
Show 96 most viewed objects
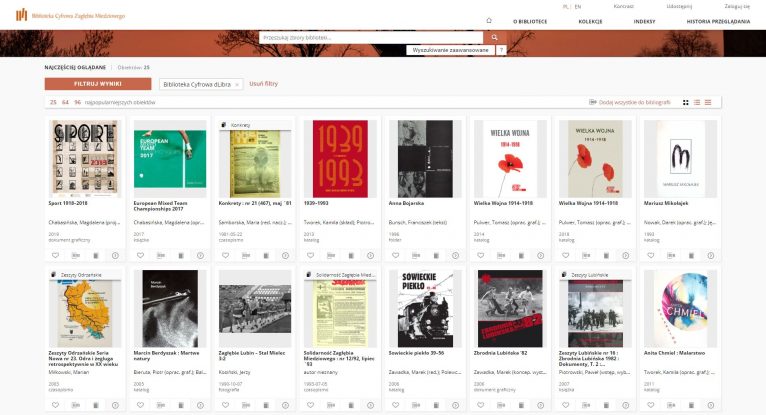click(78, 102)
